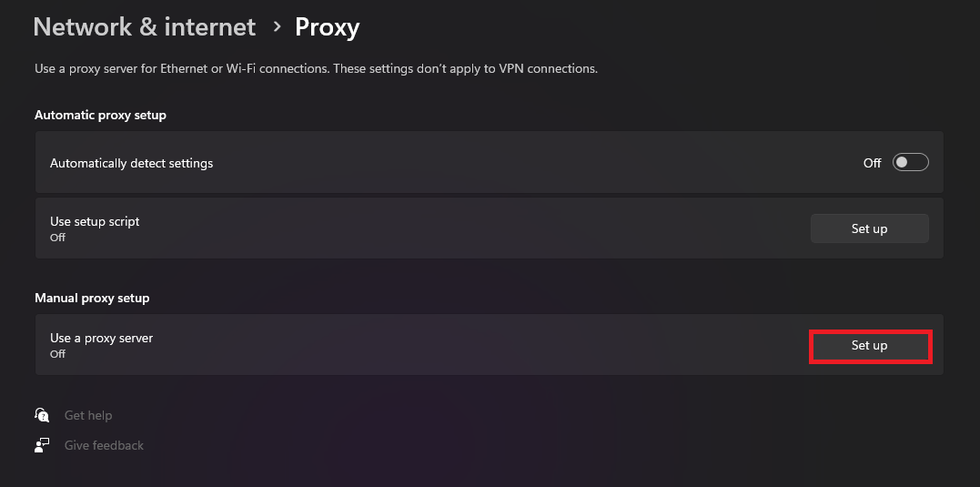This screenshot has height=487, width=980.
Task: Click the Get help icon
Action: (42, 415)
